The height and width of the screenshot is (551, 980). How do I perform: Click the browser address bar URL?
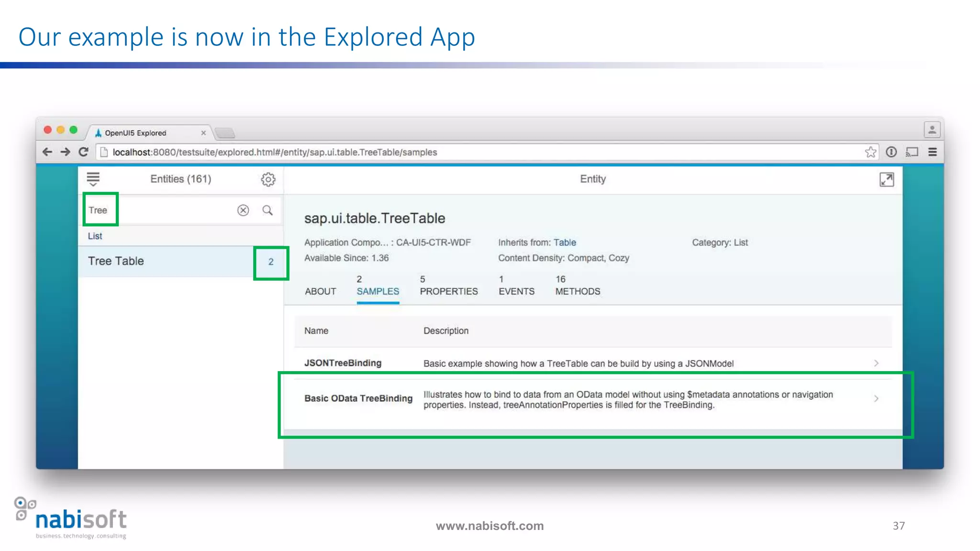point(275,152)
